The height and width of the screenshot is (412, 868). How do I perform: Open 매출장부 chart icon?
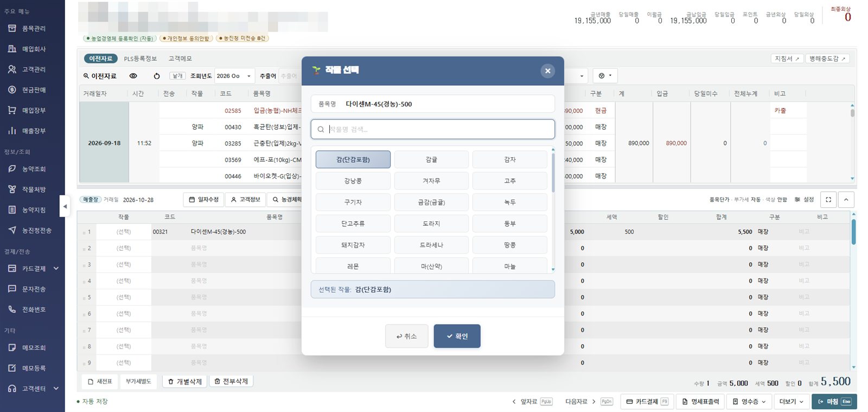(12, 131)
